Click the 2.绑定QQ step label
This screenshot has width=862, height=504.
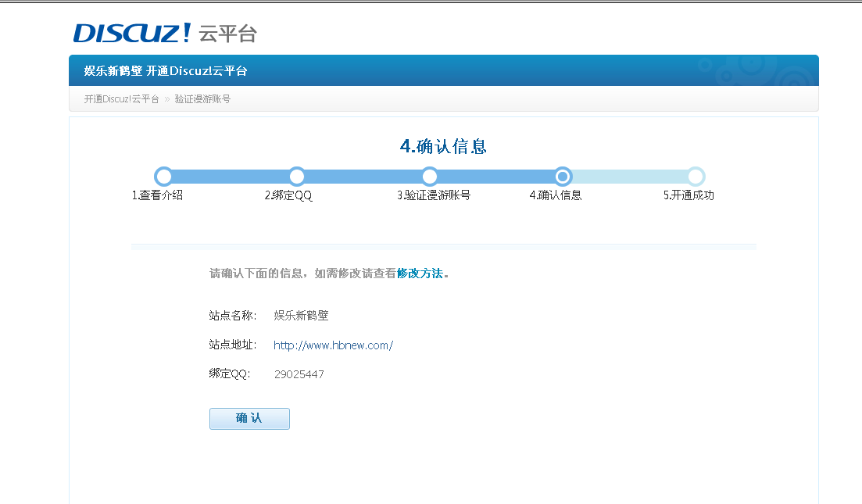(288, 195)
